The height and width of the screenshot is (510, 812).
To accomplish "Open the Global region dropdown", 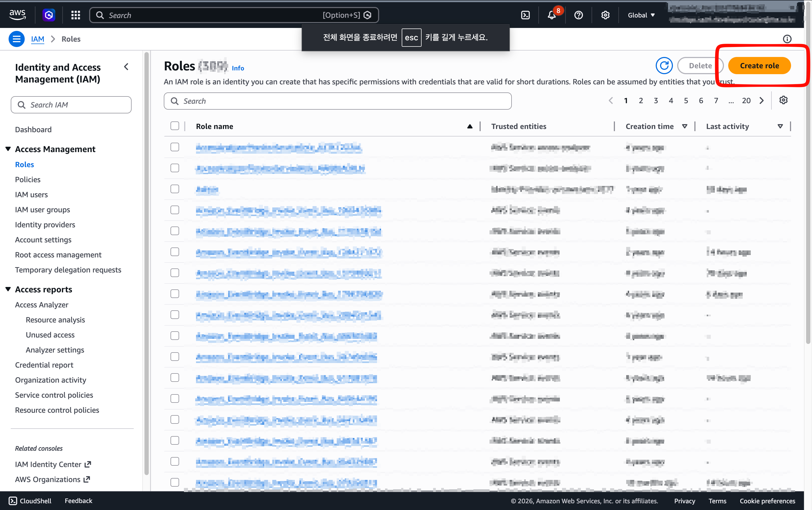I will (x=641, y=15).
